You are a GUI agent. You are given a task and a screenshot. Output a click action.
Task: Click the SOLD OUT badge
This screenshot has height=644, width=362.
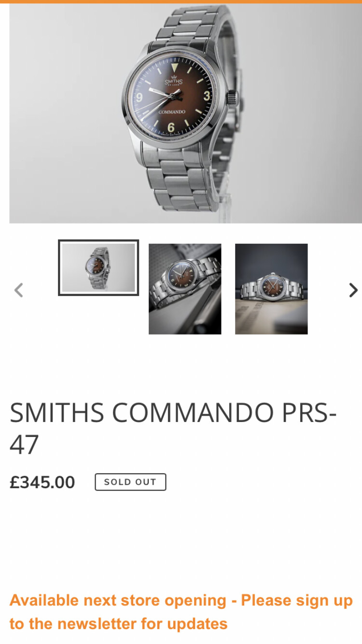pyautogui.click(x=130, y=482)
